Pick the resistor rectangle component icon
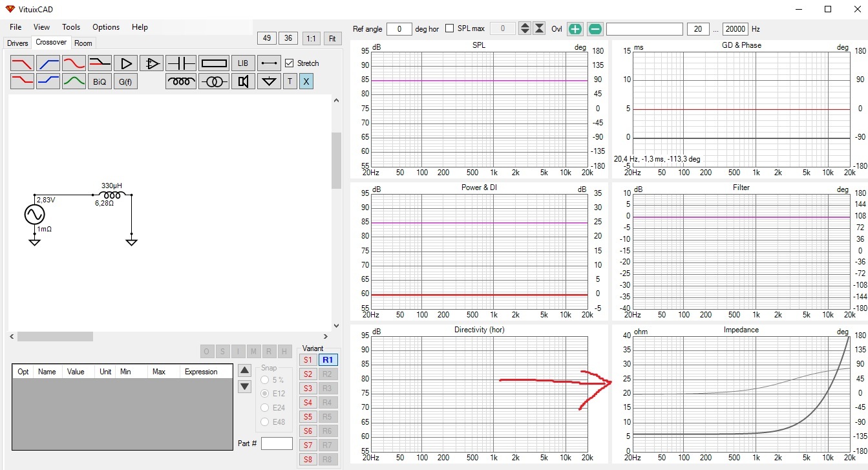 click(x=214, y=63)
